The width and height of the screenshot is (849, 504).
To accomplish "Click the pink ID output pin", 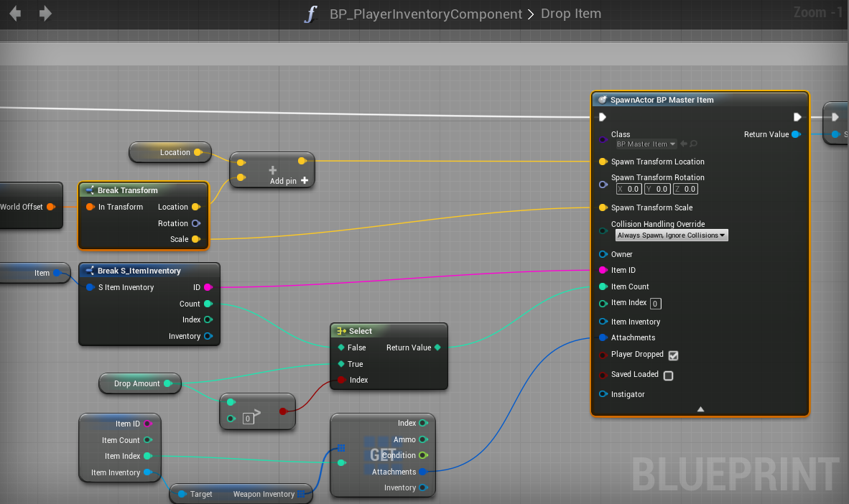I will [x=208, y=287].
